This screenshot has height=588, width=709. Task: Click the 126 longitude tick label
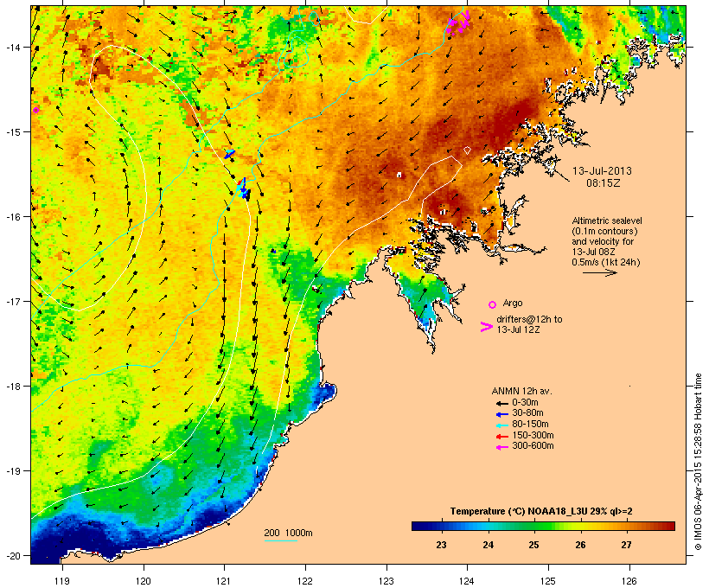click(629, 581)
